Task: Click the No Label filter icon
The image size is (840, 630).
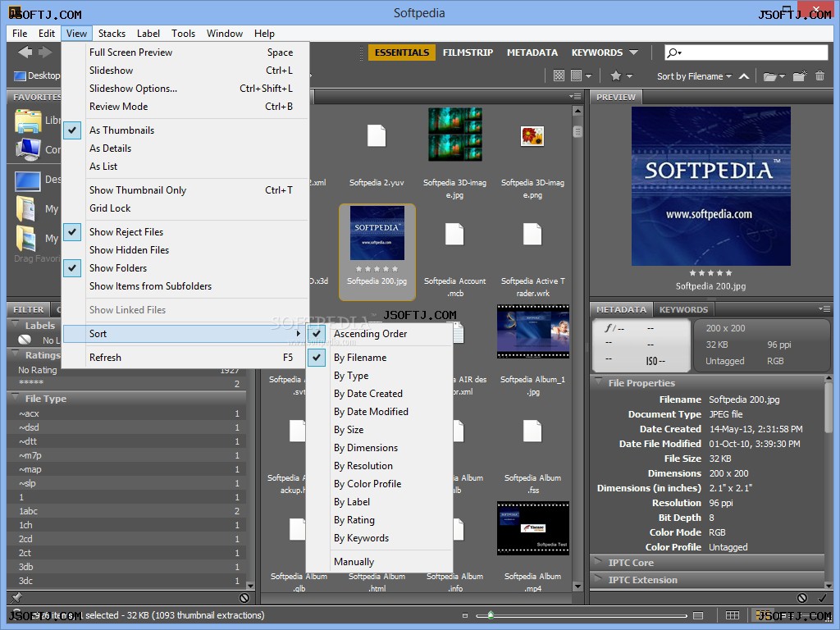Action: click(x=25, y=340)
